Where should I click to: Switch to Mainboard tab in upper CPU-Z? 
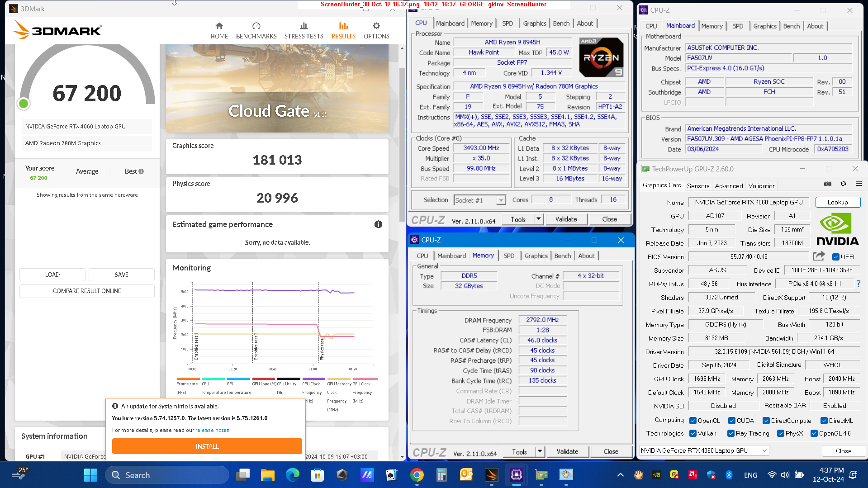click(450, 23)
